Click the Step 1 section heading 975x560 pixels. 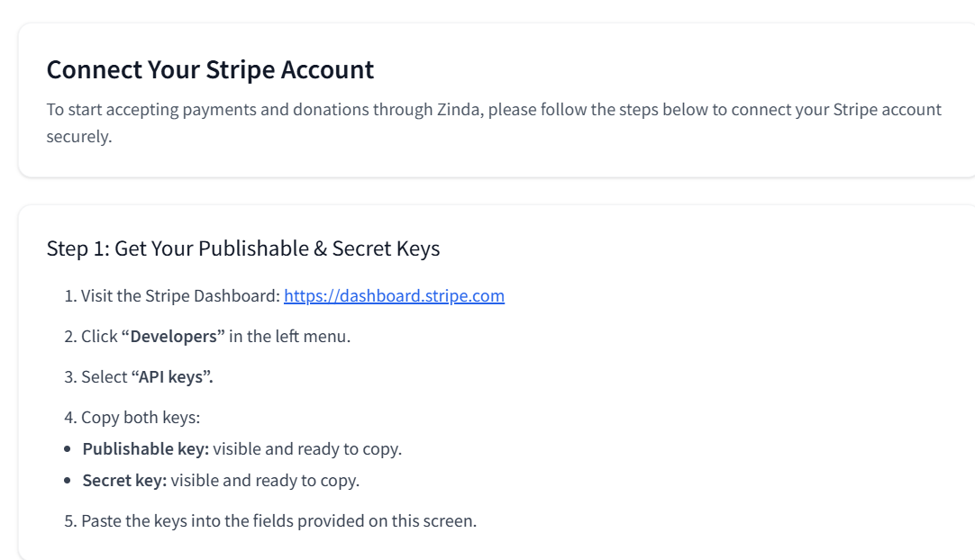pyautogui.click(x=243, y=248)
